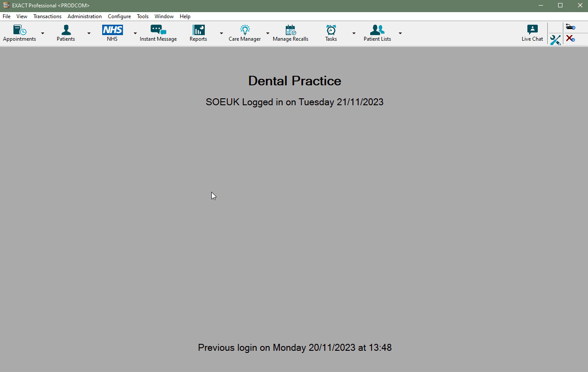
Task: Open Manage Recalls
Action: point(291,33)
